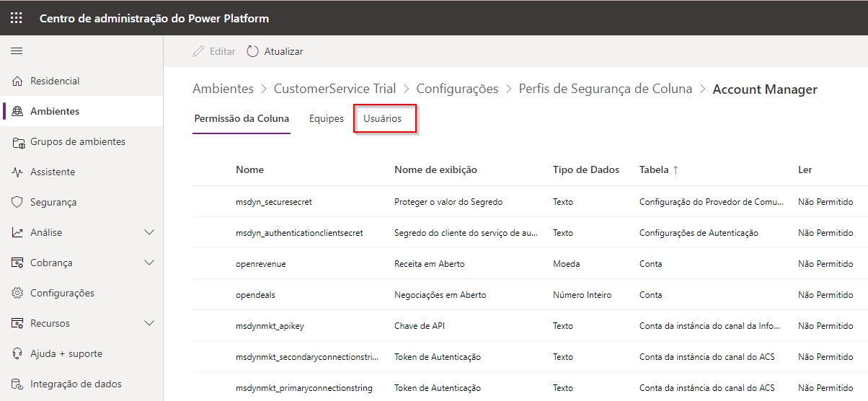Image resolution: width=868 pixels, height=401 pixels.
Task: Open Integração de dados in sidebar
Action: 81,384
